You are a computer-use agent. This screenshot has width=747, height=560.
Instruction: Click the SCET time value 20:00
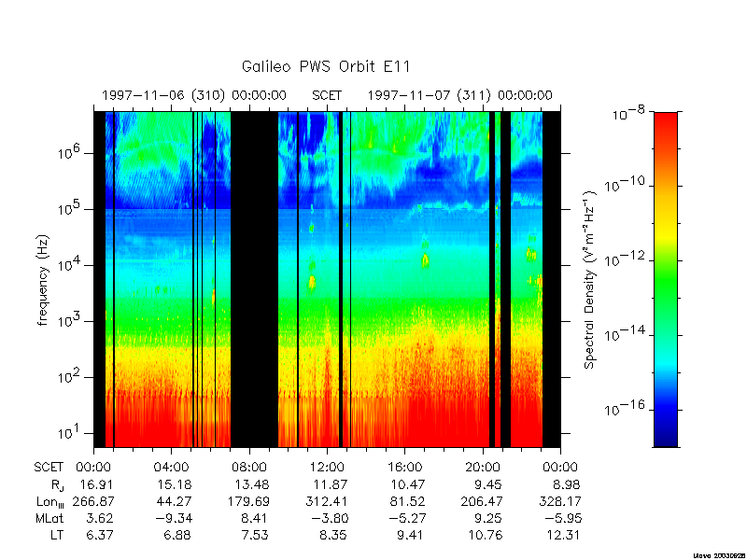[x=483, y=468]
